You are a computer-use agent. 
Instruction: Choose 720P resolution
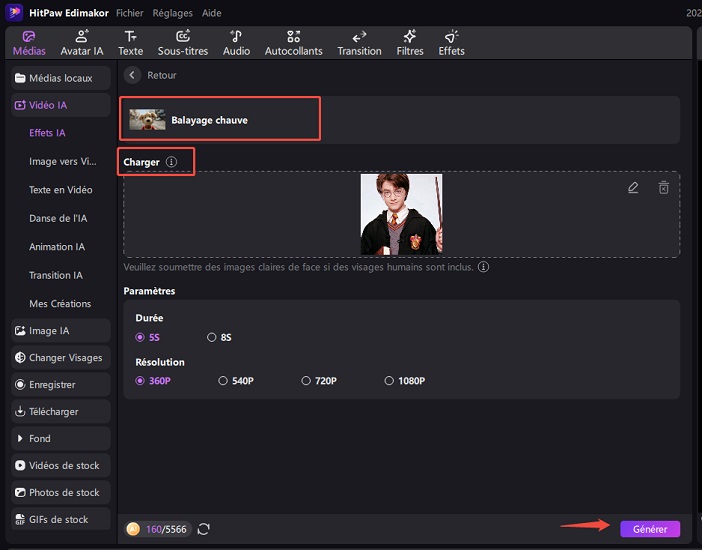tap(319, 381)
